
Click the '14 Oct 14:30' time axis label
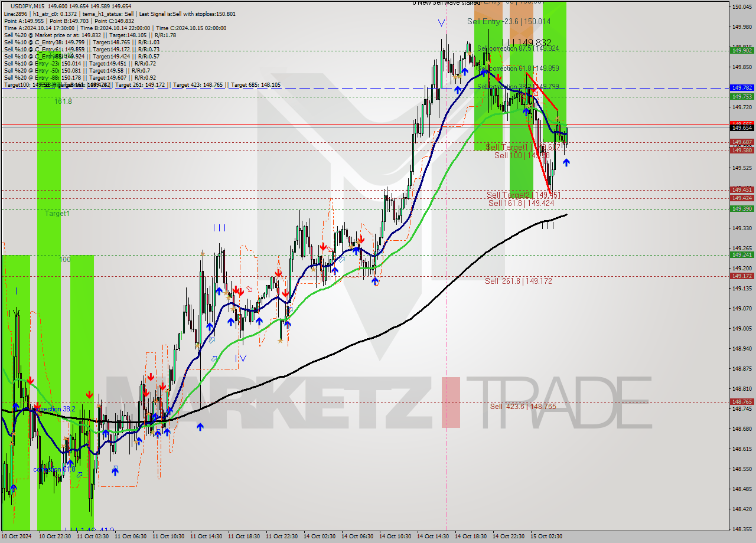tap(433, 537)
